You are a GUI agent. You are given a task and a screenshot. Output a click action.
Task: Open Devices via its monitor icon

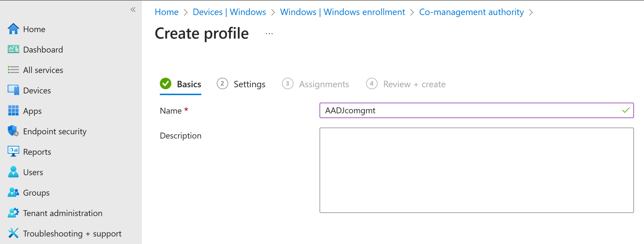pyautogui.click(x=13, y=90)
